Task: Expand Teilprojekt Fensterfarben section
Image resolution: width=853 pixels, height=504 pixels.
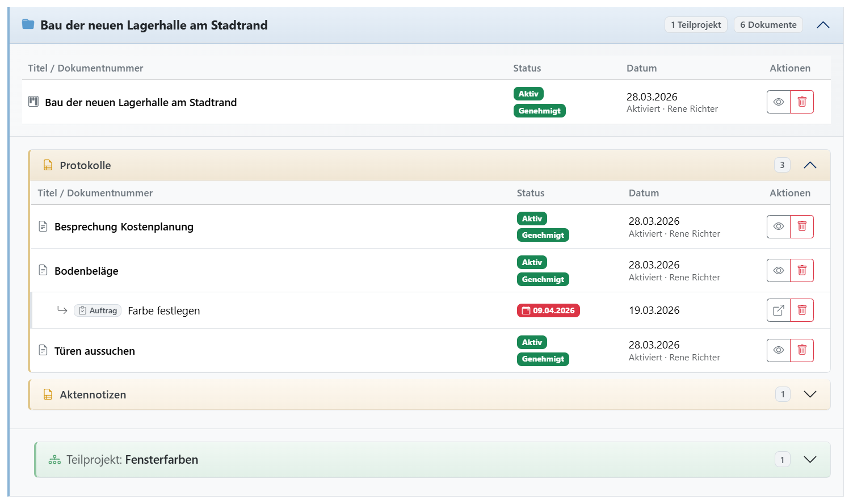Action: pyautogui.click(x=810, y=460)
